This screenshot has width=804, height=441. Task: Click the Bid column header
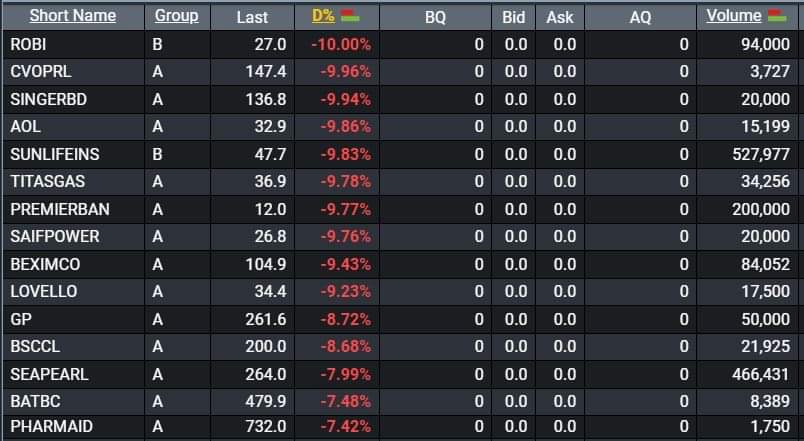pyautogui.click(x=514, y=17)
